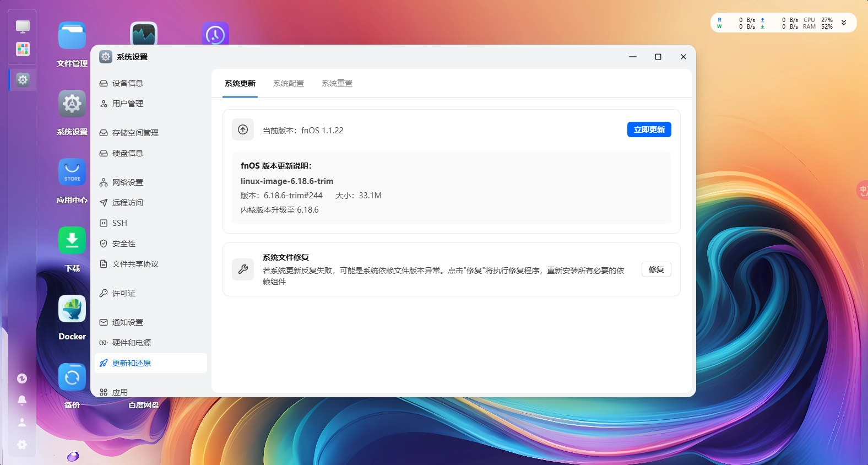868x465 pixels.
Task: Click the 内核版本升级至 6.18.6 note
Action: tap(280, 210)
